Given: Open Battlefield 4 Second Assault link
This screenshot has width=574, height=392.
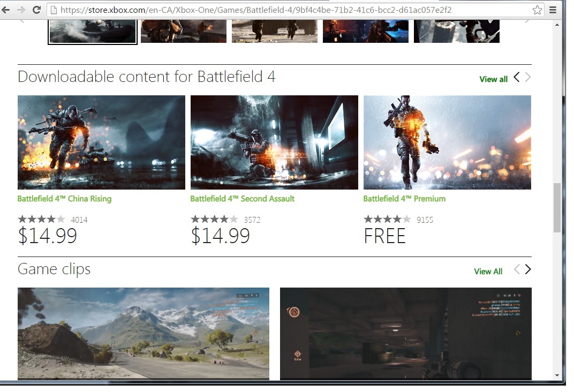Looking at the screenshot, I should 243,199.
